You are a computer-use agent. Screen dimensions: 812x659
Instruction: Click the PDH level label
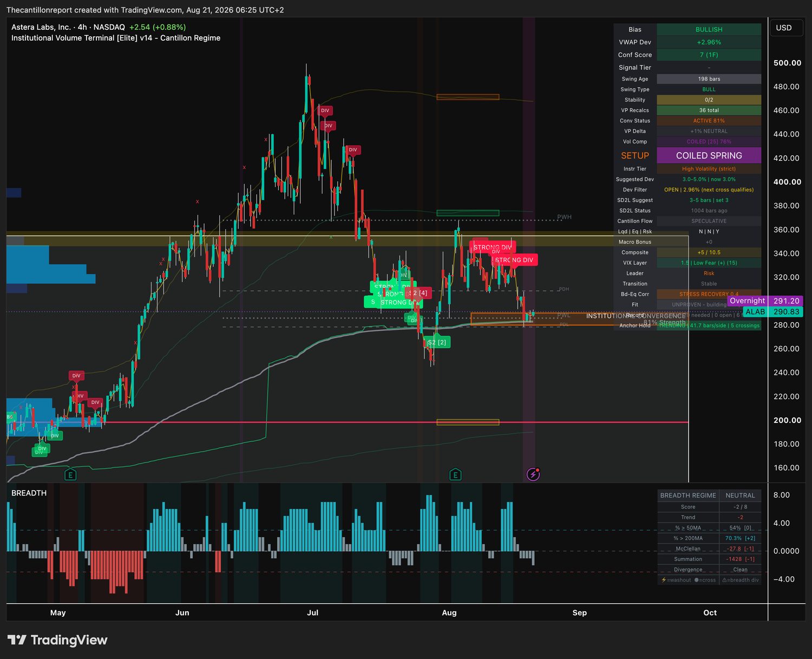[564, 289]
